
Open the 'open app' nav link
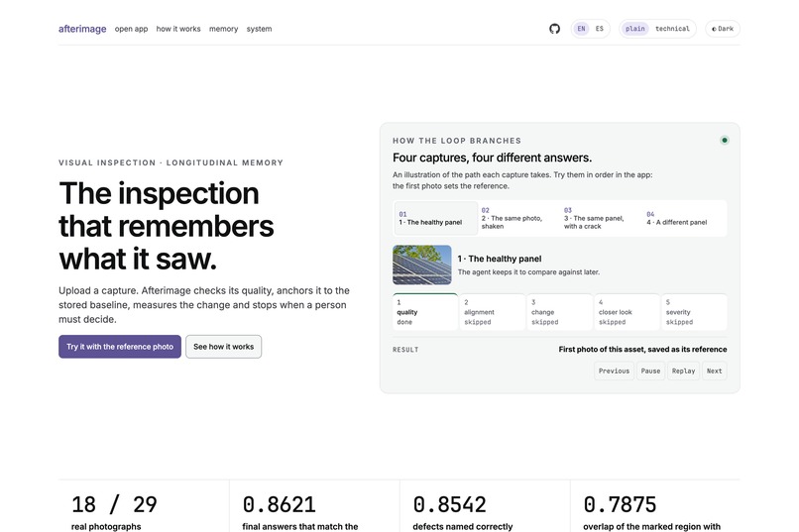pyautogui.click(x=131, y=29)
